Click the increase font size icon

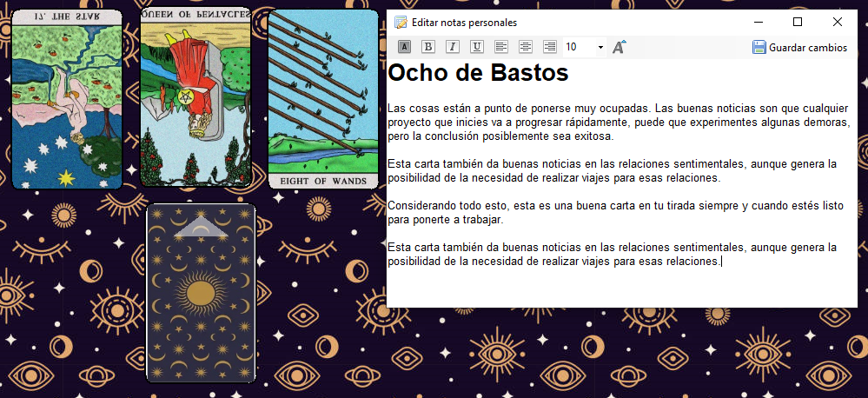tap(619, 47)
